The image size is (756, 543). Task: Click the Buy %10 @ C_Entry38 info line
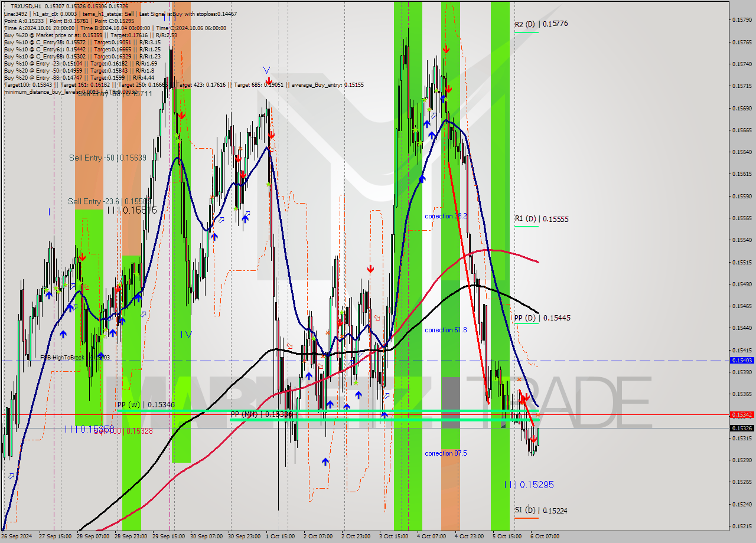[x=82, y=42]
